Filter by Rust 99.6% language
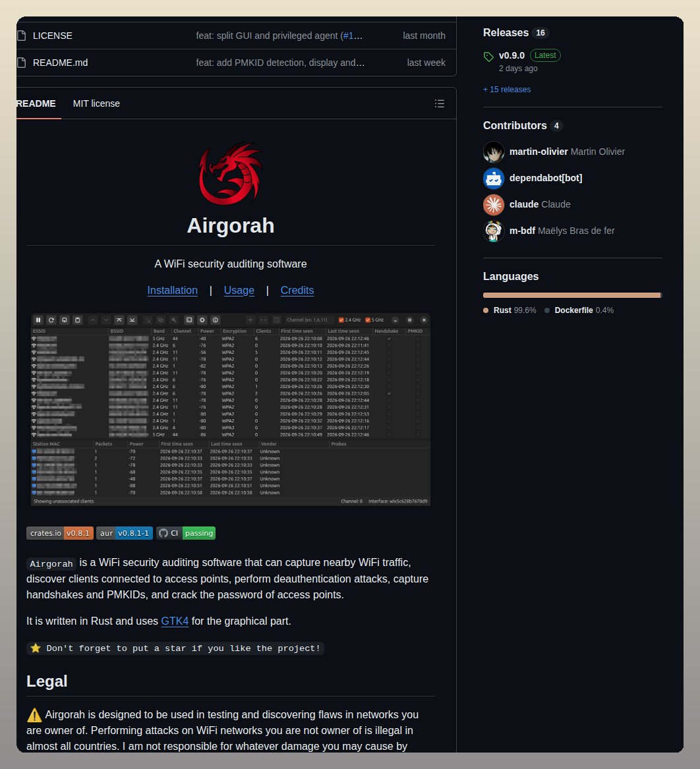 [510, 310]
